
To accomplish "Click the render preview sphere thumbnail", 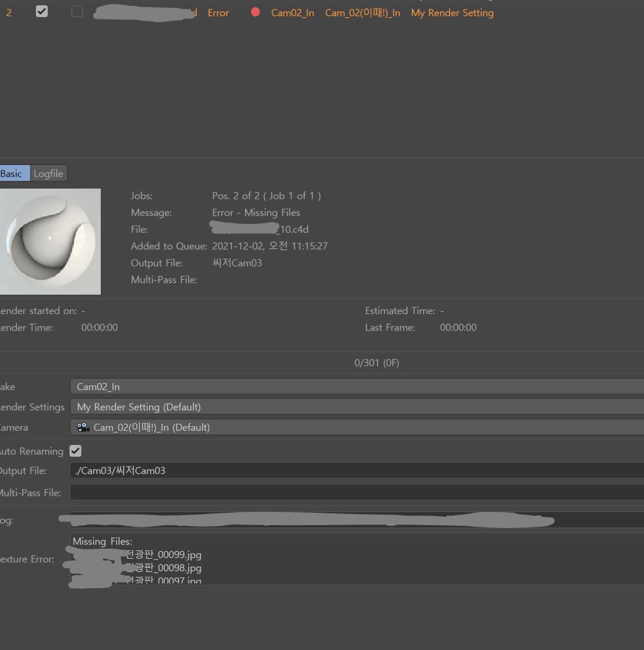I will pos(50,242).
